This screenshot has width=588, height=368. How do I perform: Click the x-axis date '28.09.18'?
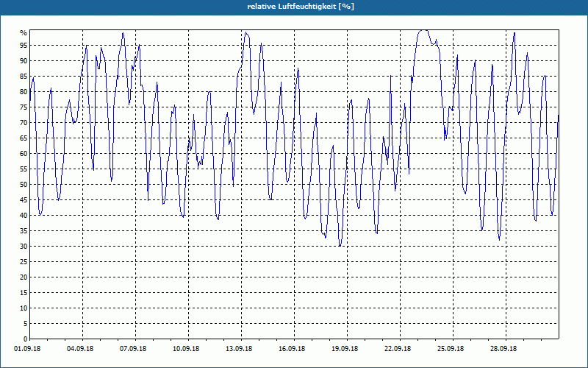point(503,349)
